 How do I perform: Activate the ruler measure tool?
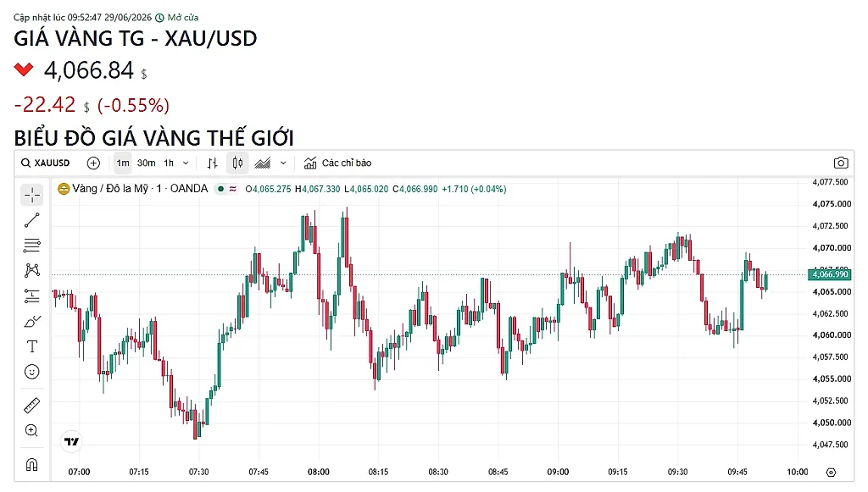click(32, 406)
